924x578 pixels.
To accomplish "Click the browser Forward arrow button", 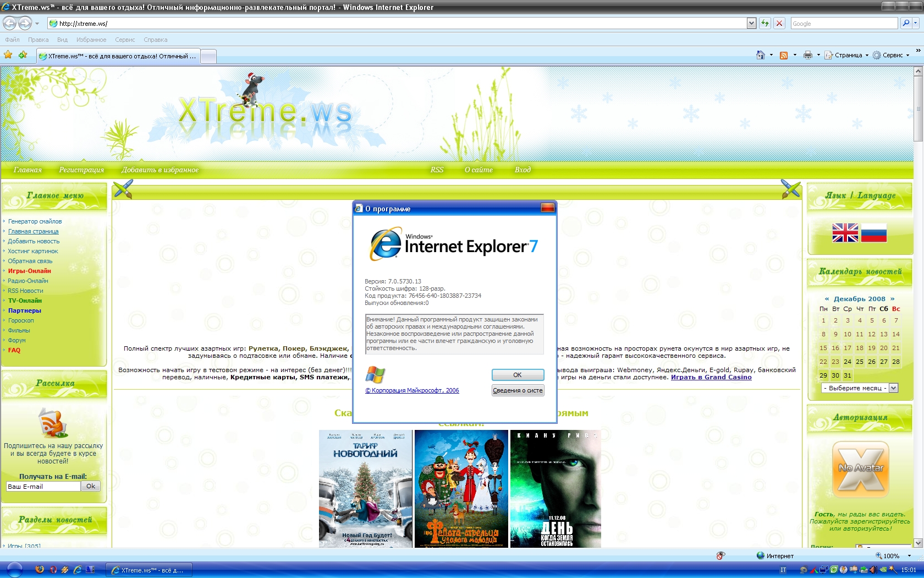I will 25,23.
